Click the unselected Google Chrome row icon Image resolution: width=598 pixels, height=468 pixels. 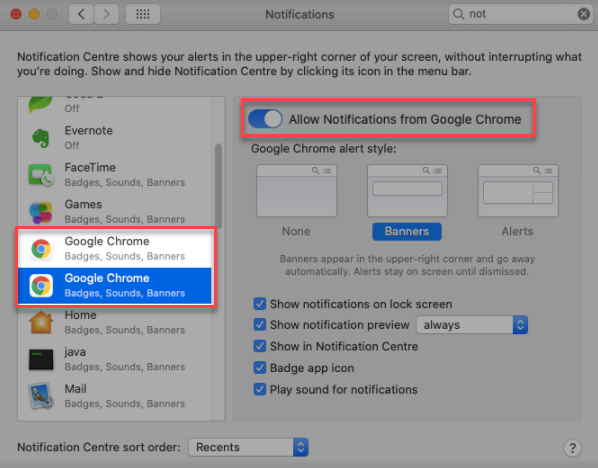[x=41, y=249]
